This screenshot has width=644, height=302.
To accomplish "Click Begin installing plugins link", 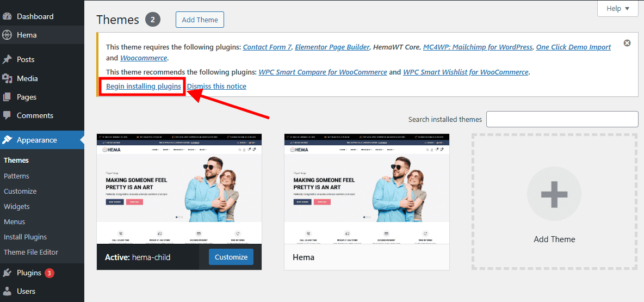I will click(144, 86).
